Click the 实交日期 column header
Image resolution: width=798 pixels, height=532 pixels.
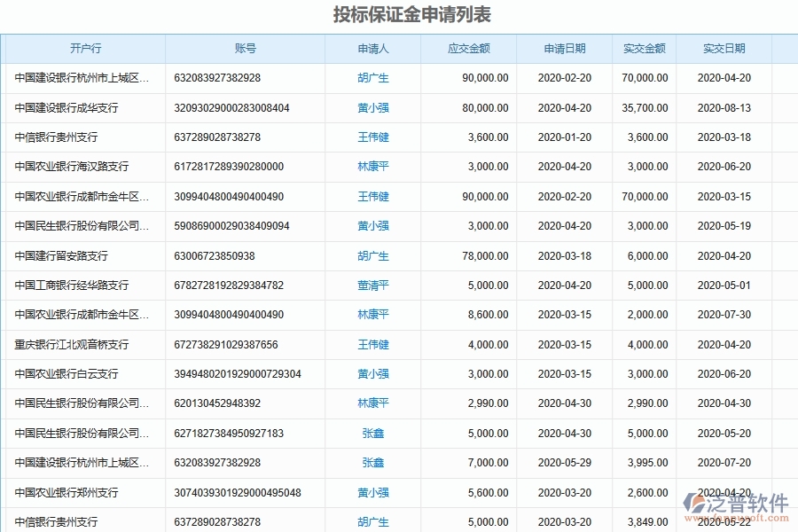(723, 49)
